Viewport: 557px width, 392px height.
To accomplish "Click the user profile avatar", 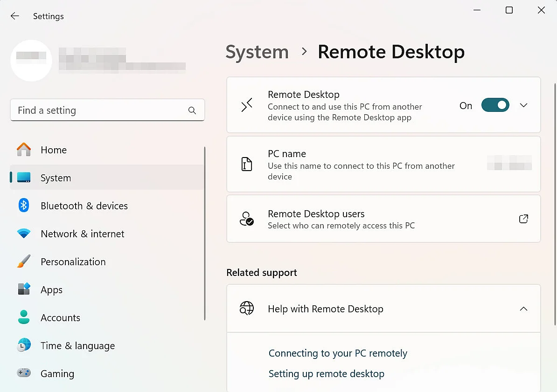I will point(31,61).
